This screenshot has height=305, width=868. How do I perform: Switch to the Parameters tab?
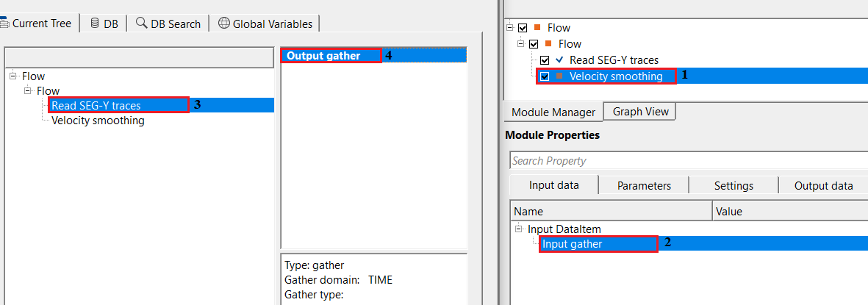(x=644, y=185)
